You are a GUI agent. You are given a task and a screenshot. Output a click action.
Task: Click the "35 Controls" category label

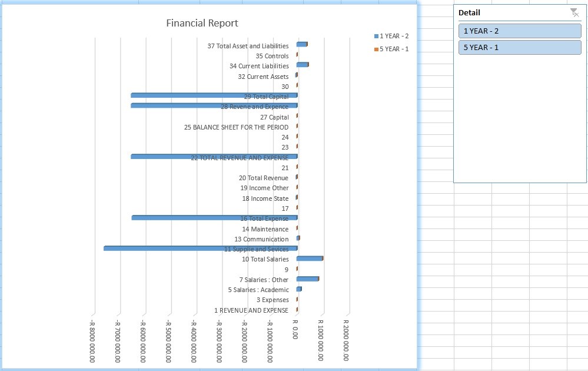(x=272, y=56)
